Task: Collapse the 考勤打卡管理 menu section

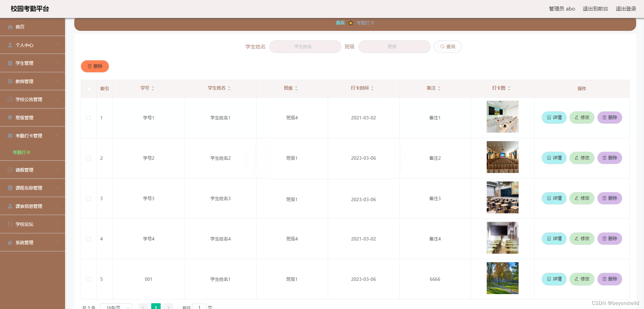Action: point(57,135)
